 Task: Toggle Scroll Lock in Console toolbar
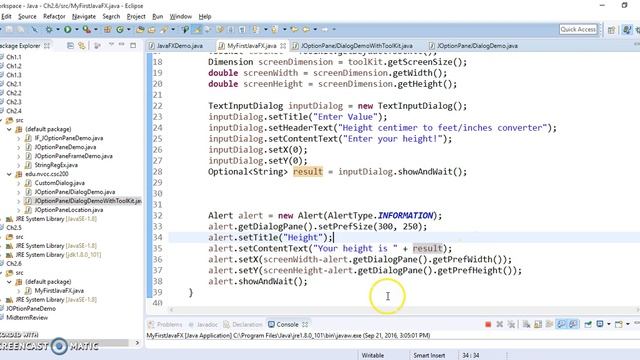tap(538, 324)
